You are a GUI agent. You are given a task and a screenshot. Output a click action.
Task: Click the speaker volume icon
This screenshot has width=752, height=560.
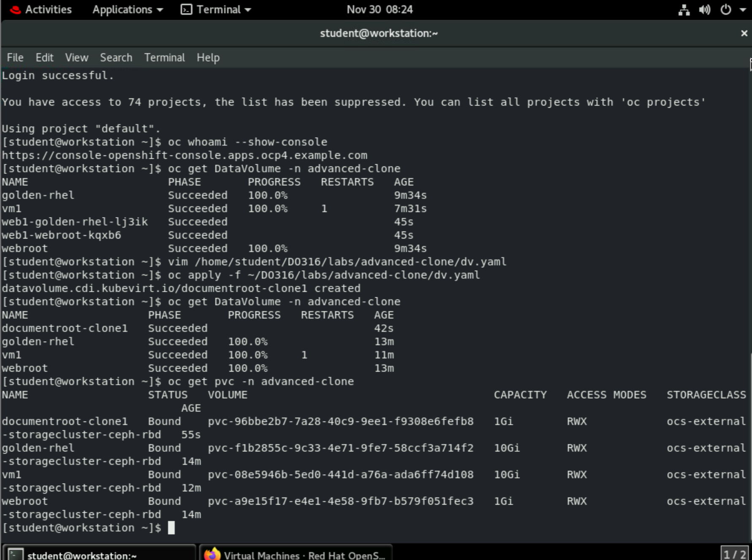click(x=705, y=10)
